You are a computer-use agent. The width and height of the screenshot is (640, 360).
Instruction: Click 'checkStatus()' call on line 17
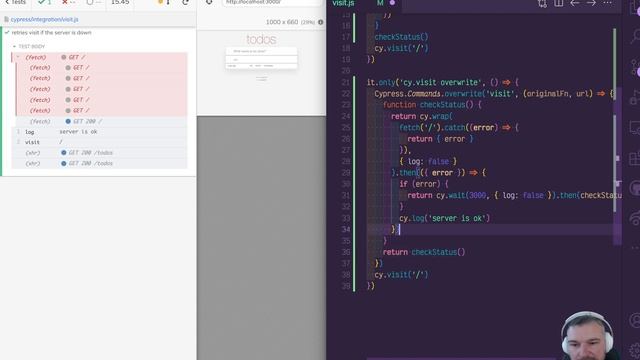402,37
